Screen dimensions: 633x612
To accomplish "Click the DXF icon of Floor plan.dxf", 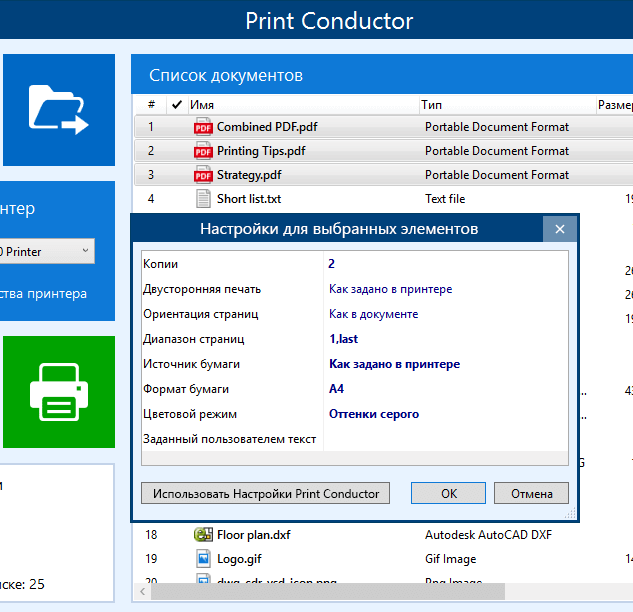I will (203, 534).
